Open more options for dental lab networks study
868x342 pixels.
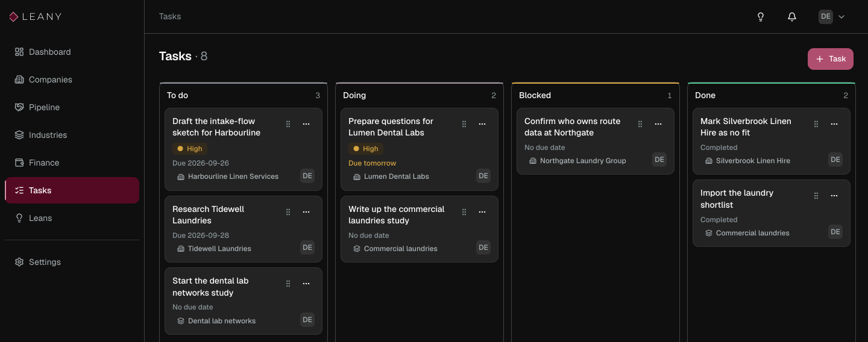[306, 284]
